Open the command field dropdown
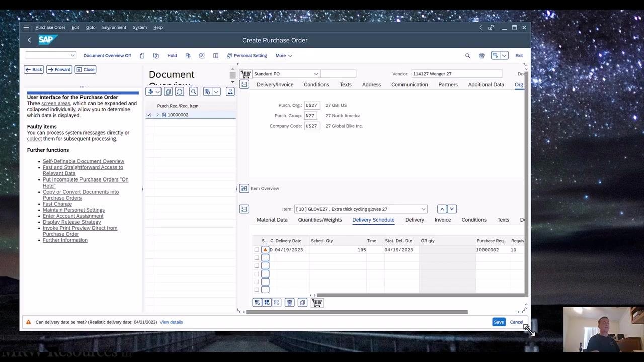Image resolution: width=644 pixels, height=362 pixels. pyautogui.click(x=73, y=55)
